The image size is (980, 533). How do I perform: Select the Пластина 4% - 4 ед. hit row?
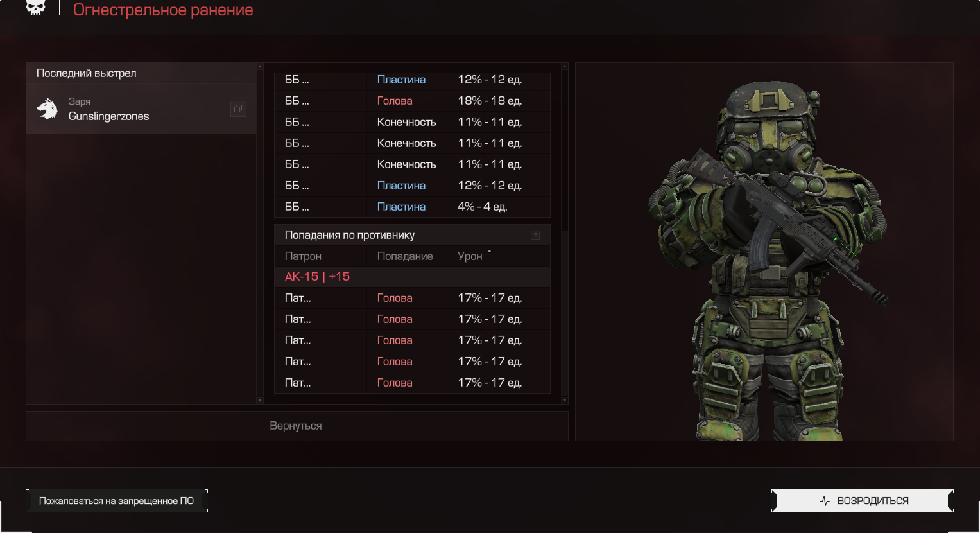click(x=412, y=207)
